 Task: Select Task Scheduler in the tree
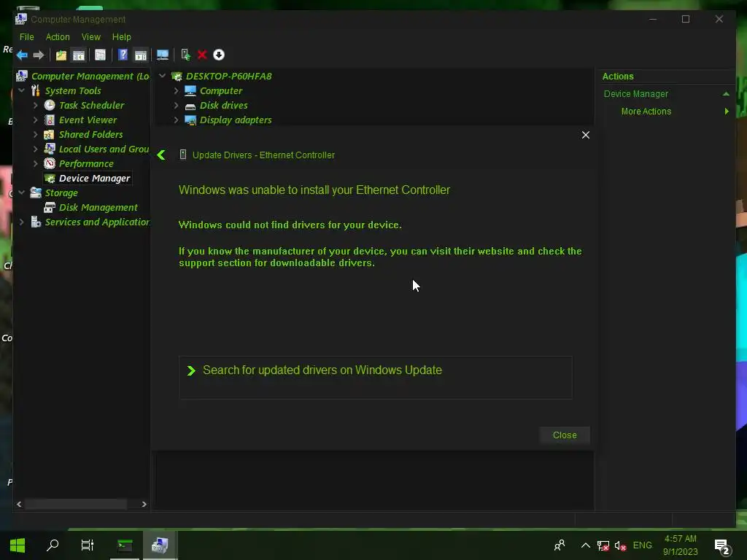pos(91,105)
